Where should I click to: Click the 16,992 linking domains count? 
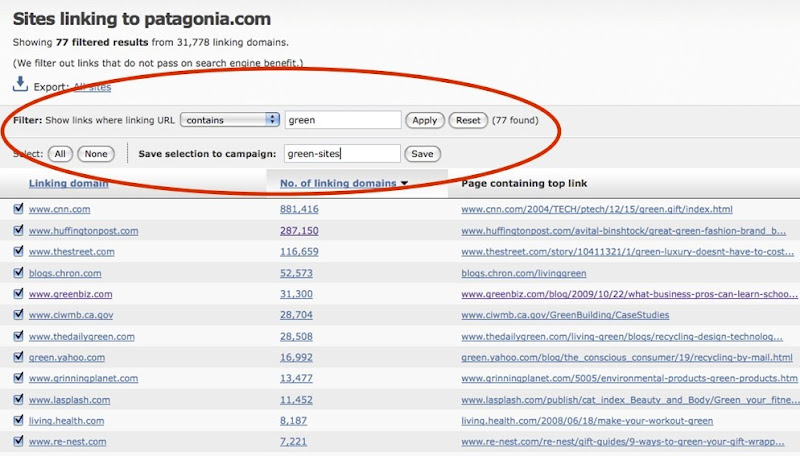296,358
